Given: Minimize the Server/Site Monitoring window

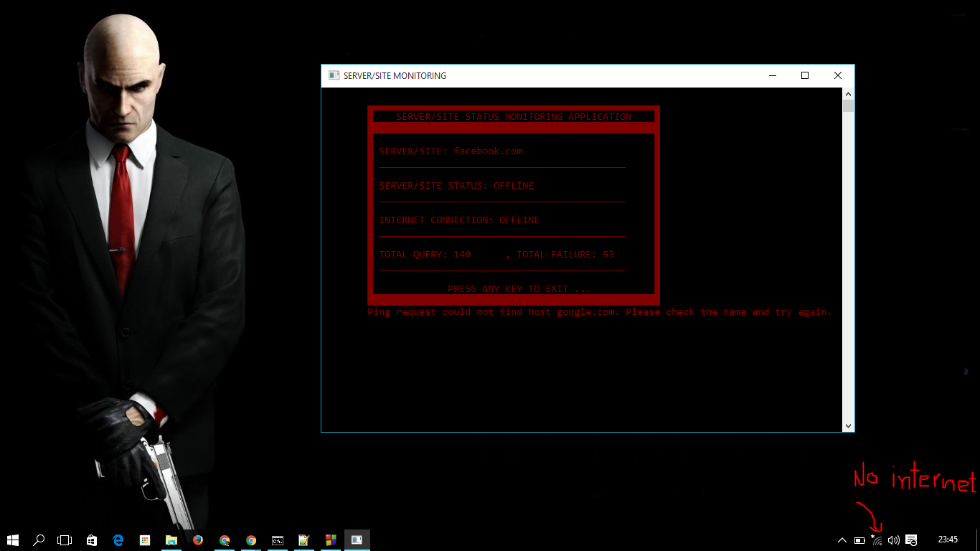Looking at the screenshot, I should click(x=773, y=75).
